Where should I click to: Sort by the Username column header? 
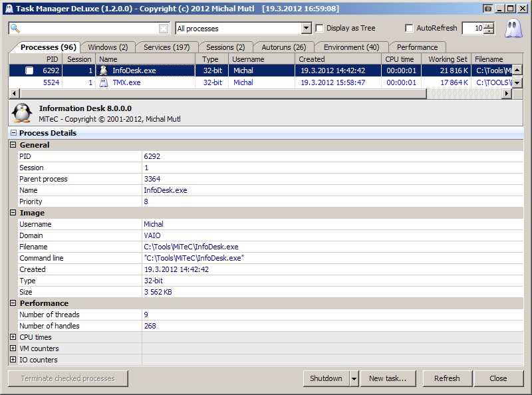point(261,59)
